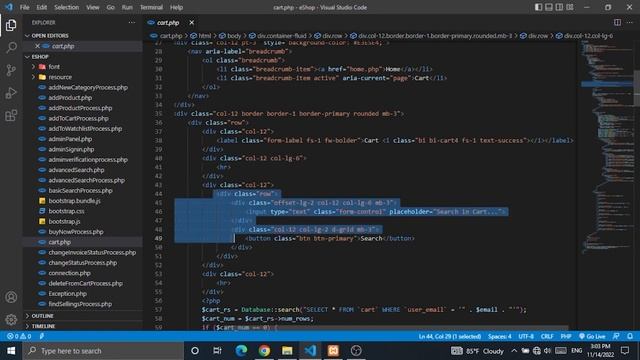Image resolution: width=640 pixels, height=360 pixels.
Task: Click the Windows Start button
Action: point(11,351)
